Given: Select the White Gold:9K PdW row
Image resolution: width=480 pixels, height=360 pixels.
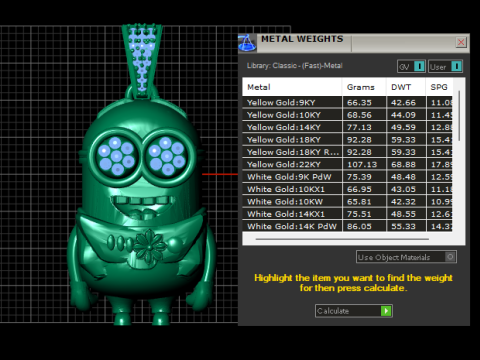Looking at the screenshot, I should click(x=347, y=177).
